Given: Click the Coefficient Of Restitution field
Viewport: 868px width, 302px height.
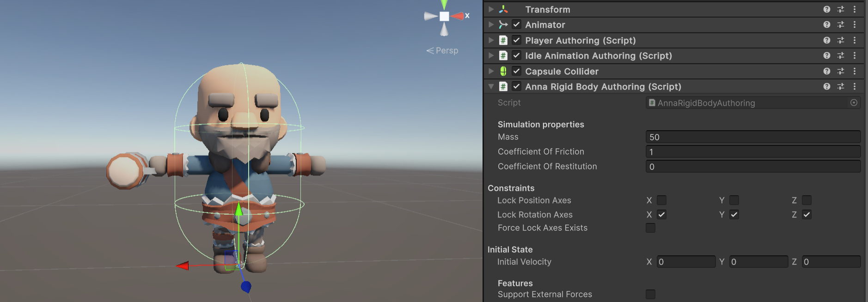Looking at the screenshot, I should tap(753, 166).
